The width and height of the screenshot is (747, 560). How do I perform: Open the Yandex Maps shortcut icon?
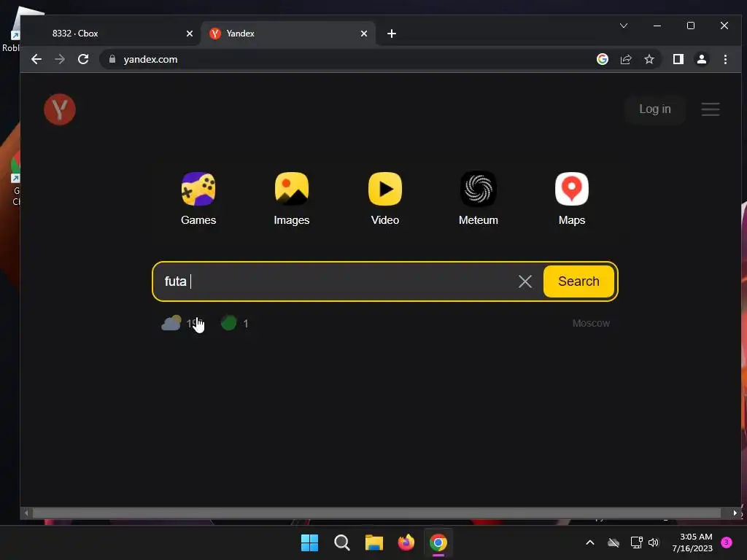click(x=572, y=189)
